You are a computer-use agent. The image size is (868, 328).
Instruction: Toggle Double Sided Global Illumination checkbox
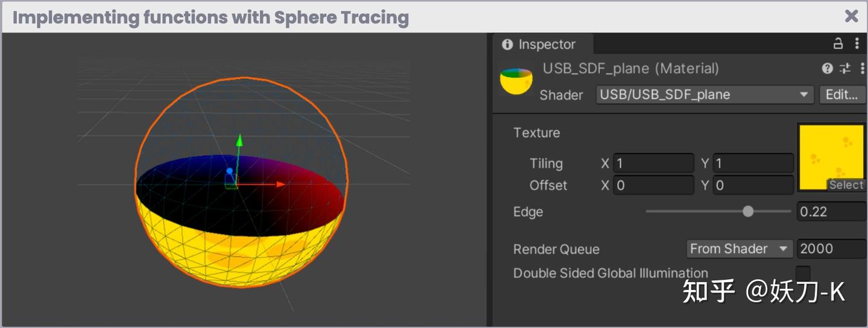tap(803, 273)
